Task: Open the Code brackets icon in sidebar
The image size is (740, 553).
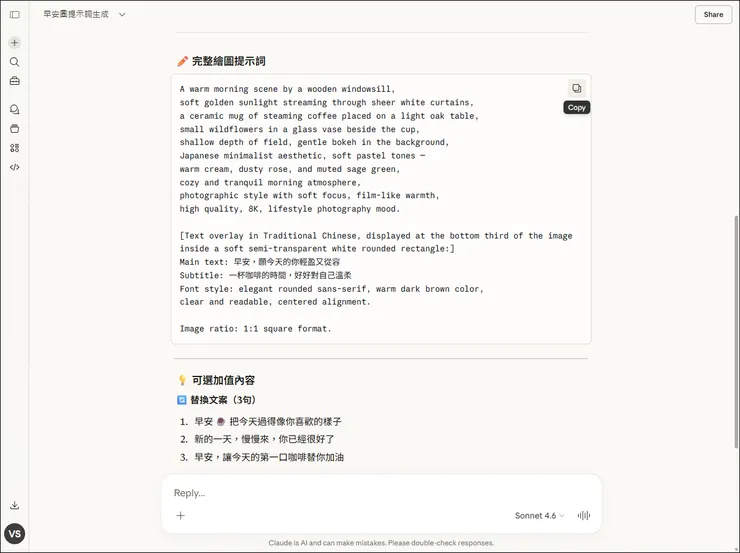Action: 15,167
